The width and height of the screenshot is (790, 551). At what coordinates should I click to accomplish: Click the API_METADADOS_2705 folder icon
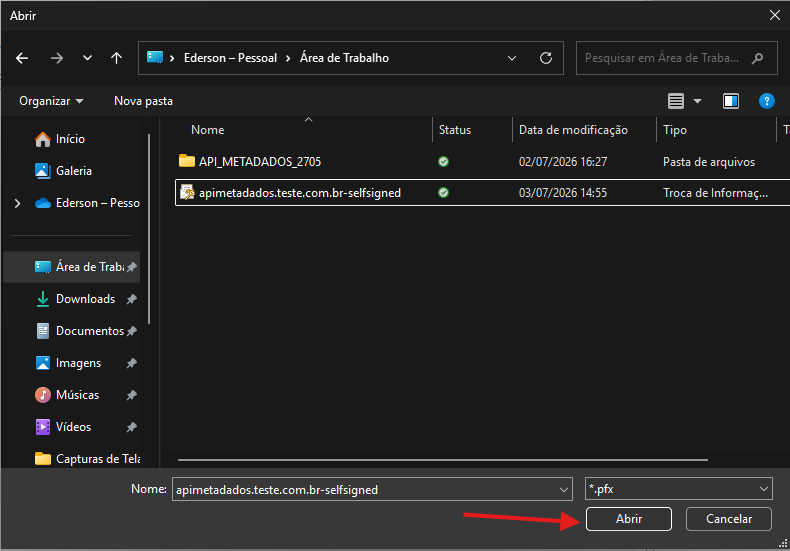[x=187, y=161]
